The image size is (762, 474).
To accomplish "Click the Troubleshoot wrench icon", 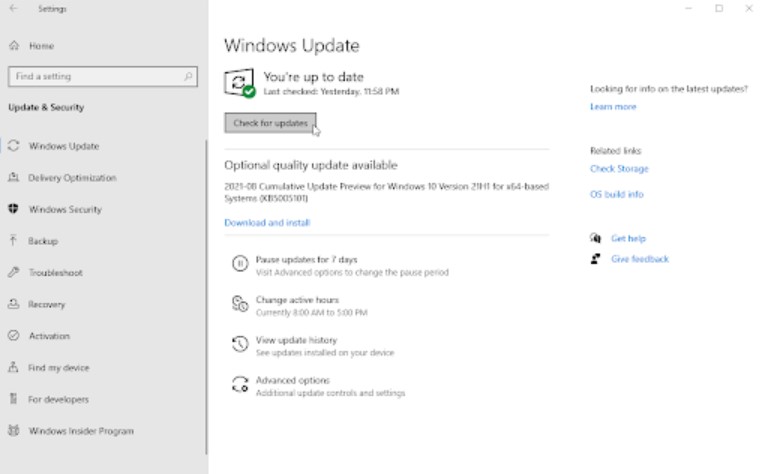I will (14, 272).
